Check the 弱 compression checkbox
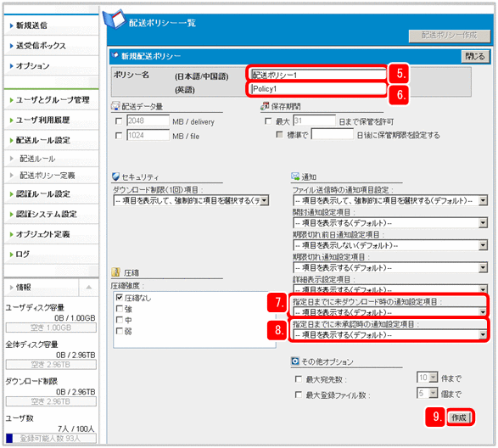The image size is (498, 448). point(119,331)
